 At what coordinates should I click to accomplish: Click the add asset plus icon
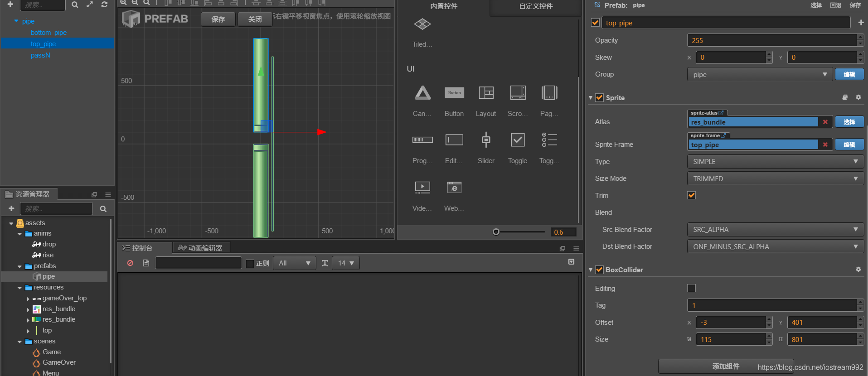[x=11, y=208]
